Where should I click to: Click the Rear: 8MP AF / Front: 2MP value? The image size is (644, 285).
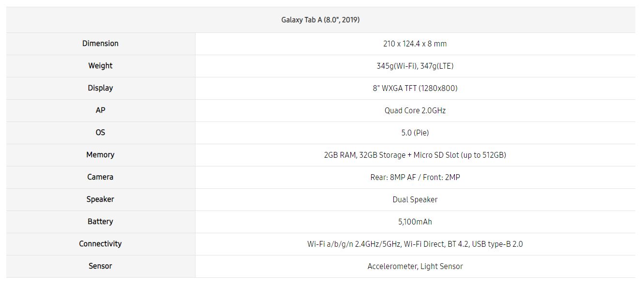tap(415, 177)
